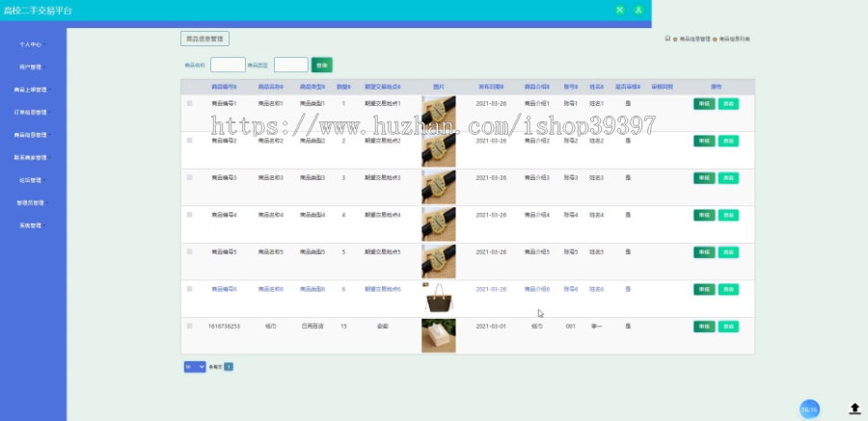Expand the 商品上架管理 sidebar menu
Viewport: 868px width, 421px height.
[33, 90]
